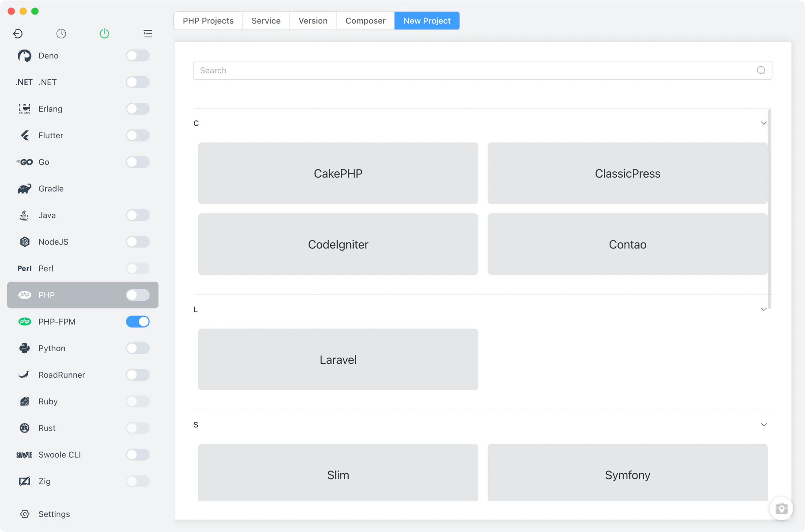805x532 pixels.
Task: Click the PHP logo icon in the sidebar
Action: click(25, 295)
